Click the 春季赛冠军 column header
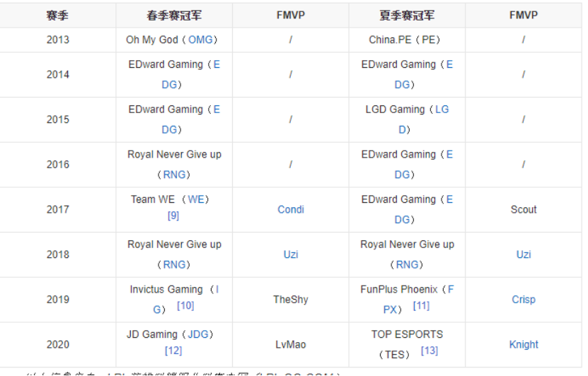The width and height of the screenshot is (588, 376). point(174,15)
